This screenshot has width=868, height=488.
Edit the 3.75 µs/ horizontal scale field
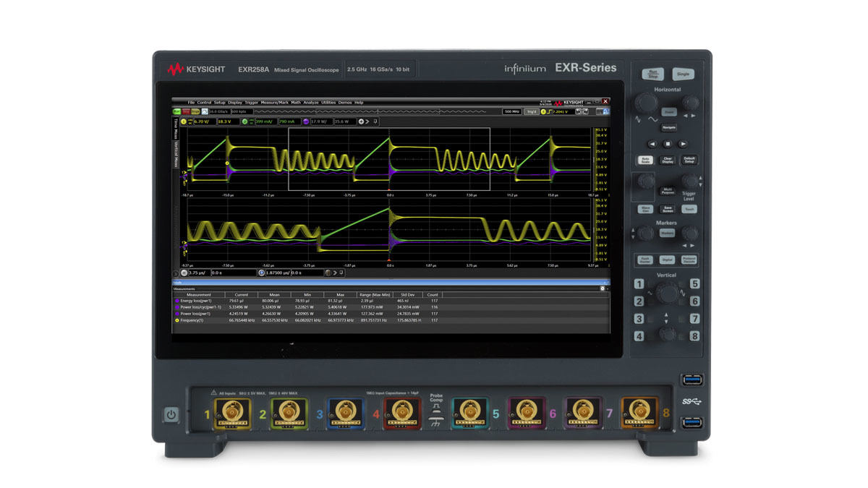pos(198,273)
